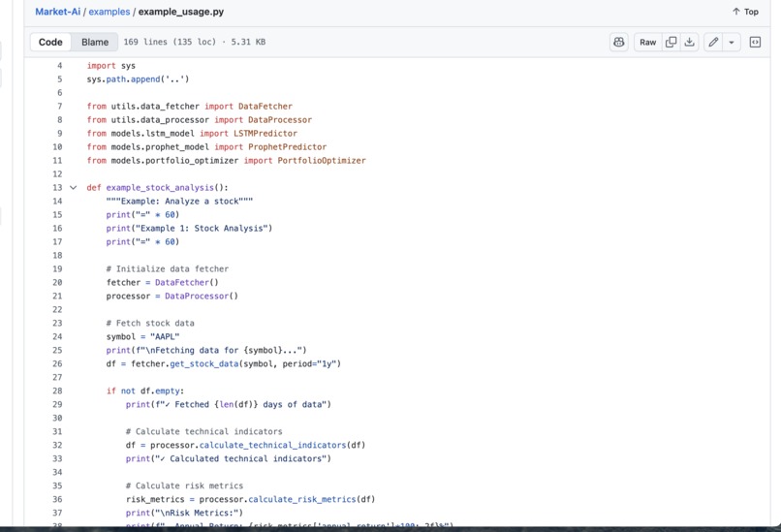781x532 pixels.
Task: Click example_usage.py file name in breadcrumb
Action: (181, 12)
